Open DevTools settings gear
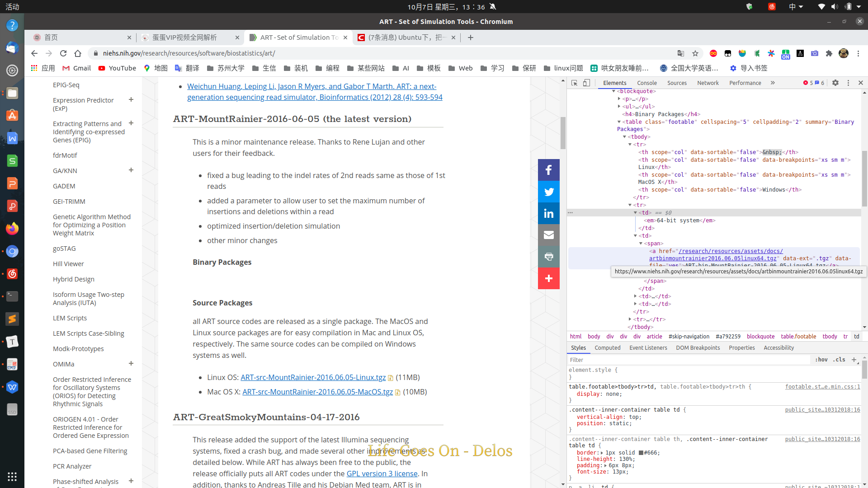 (835, 83)
